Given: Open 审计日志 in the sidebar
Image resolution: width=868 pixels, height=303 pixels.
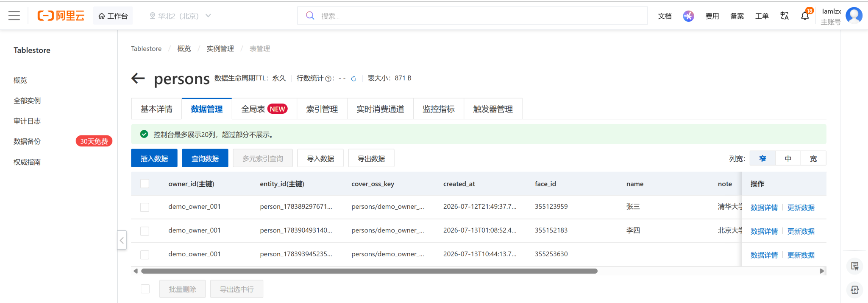Looking at the screenshot, I should click(x=27, y=121).
